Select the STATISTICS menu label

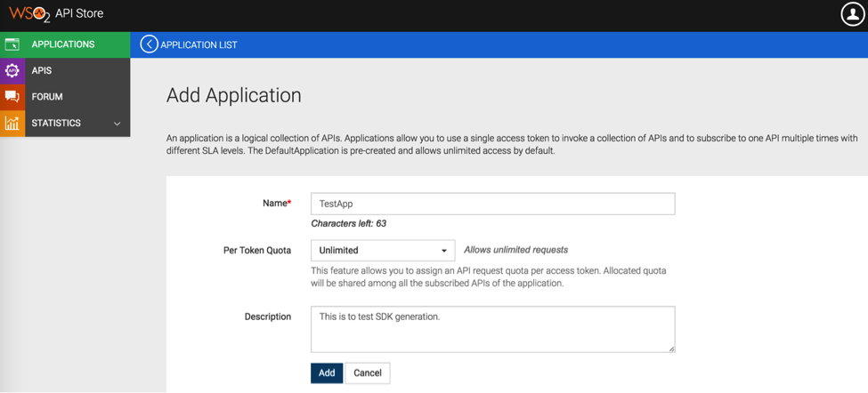(x=56, y=124)
